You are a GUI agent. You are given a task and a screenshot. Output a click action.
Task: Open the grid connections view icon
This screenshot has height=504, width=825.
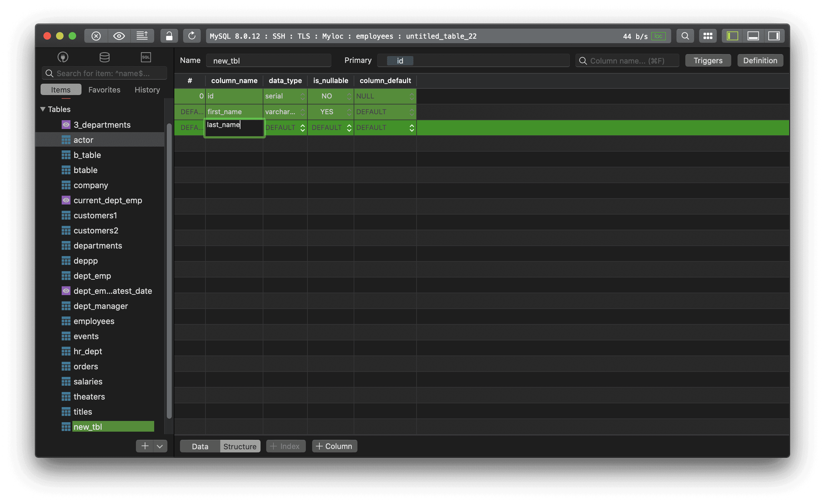point(708,36)
